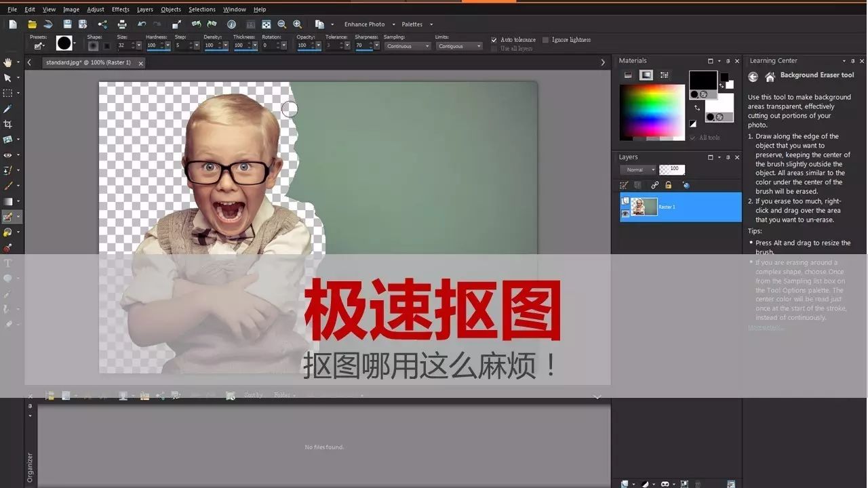Image resolution: width=868 pixels, height=488 pixels.
Task: Open the Selections menu
Action: tap(201, 9)
